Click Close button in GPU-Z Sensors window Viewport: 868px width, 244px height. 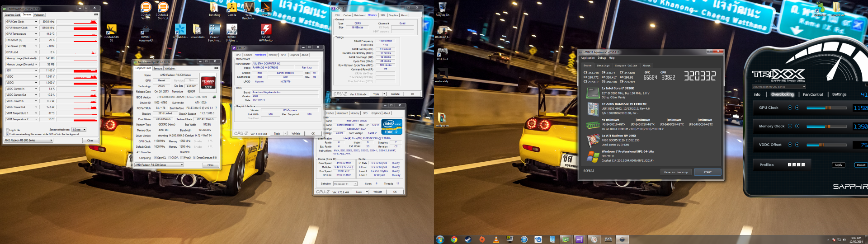click(x=90, y=141)
